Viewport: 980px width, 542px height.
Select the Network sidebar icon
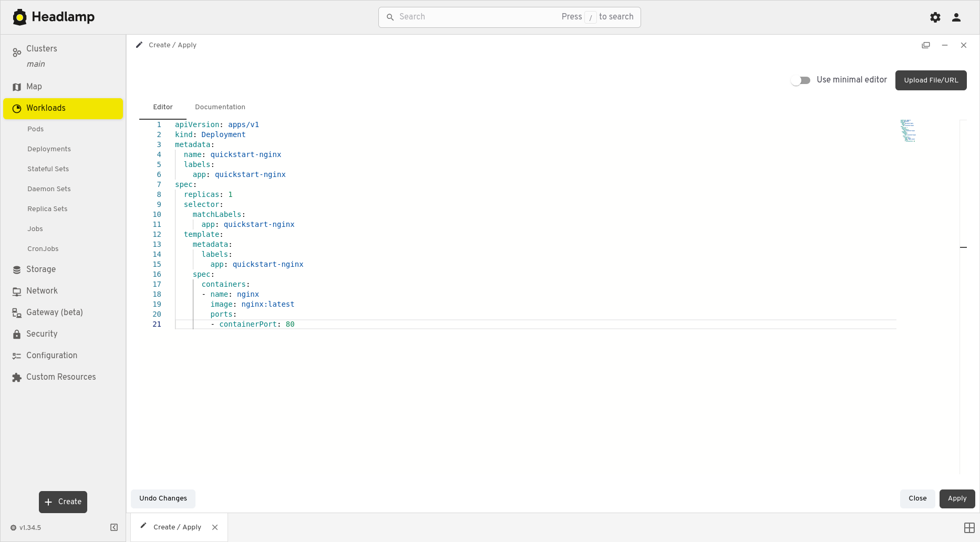(x=16, y=290)
